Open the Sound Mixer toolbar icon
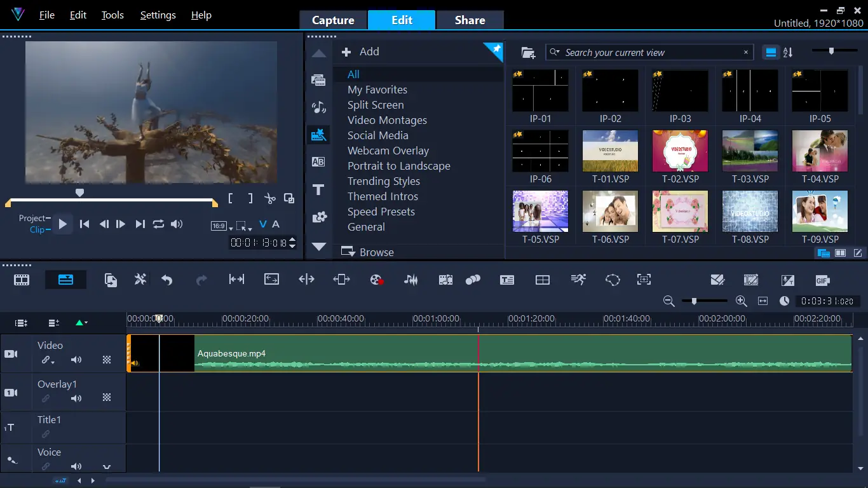 click(x=411, y=280)
